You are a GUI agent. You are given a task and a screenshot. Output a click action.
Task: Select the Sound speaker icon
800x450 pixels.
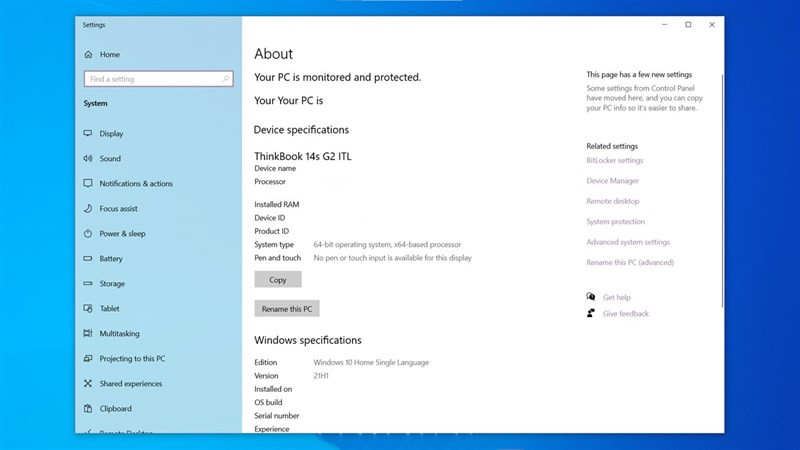(88, 158)
